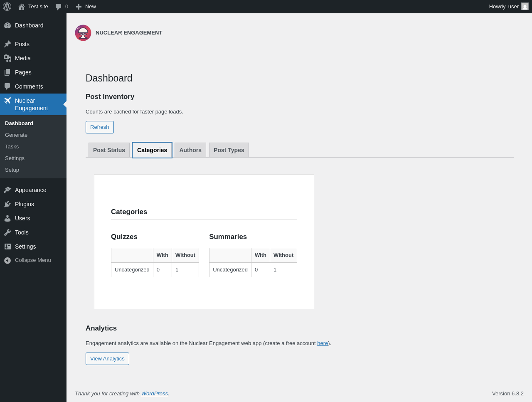Click the Comments speech bubble sidebar icon
Image resolution: width=532 pixels, height=402 pixels.
(x=7, y=86)
